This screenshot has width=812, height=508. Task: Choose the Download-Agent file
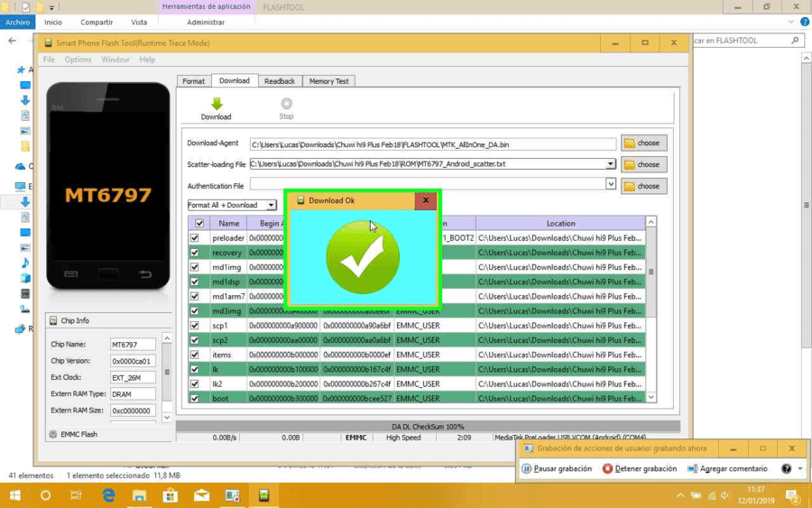(643, 143)
